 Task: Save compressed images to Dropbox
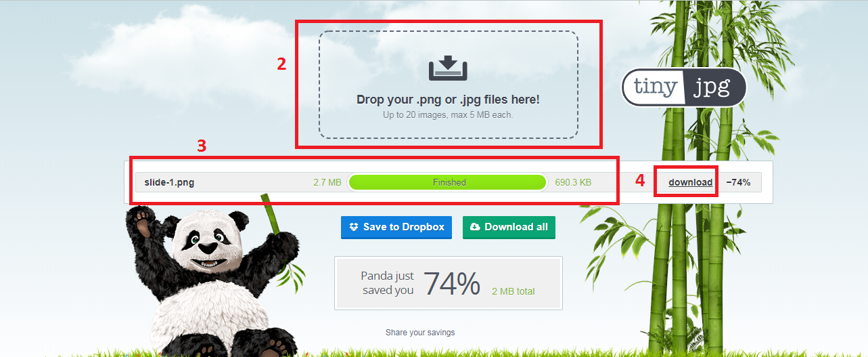[x=396, y=227]
